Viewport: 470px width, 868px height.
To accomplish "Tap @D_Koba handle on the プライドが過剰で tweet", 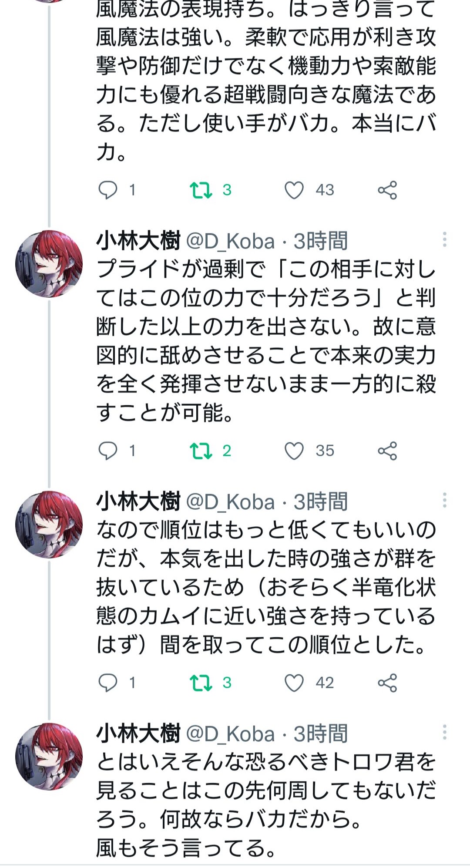I will coord(230,241).
